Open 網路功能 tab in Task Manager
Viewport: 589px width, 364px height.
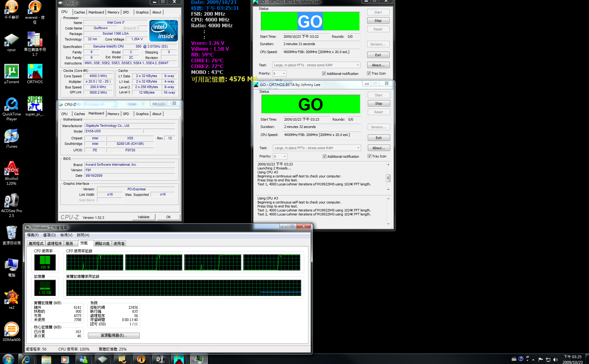102,243
